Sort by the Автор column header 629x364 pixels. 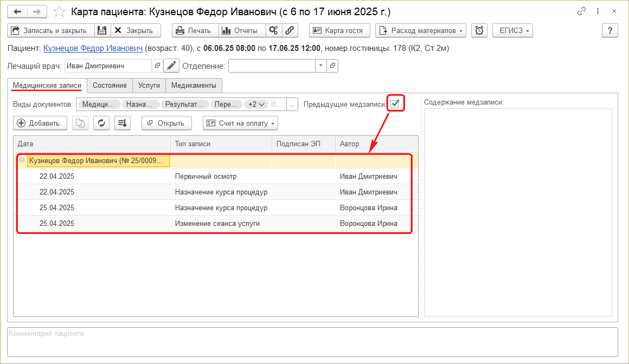click(x=376, y=144)
